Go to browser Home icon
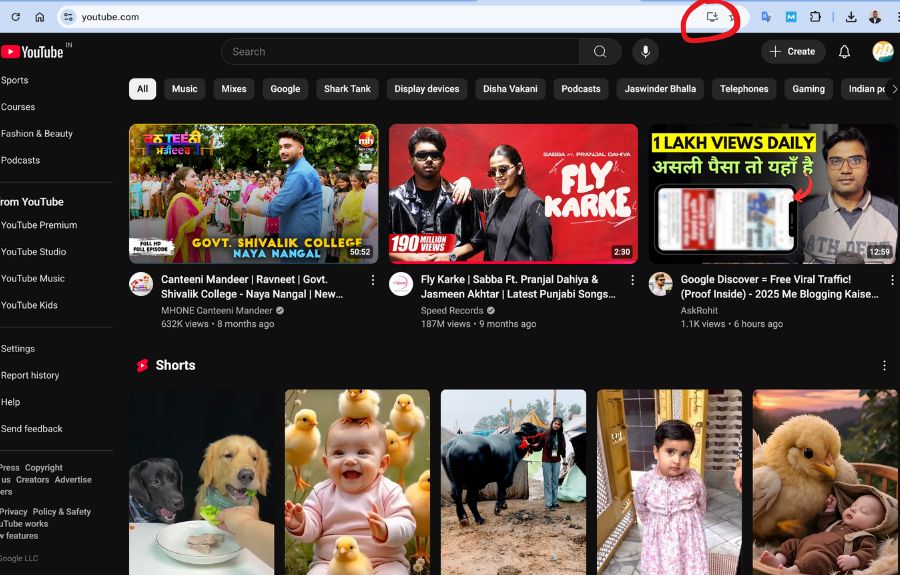Screen dimensions: 900x575 click(x=40, y=17)
